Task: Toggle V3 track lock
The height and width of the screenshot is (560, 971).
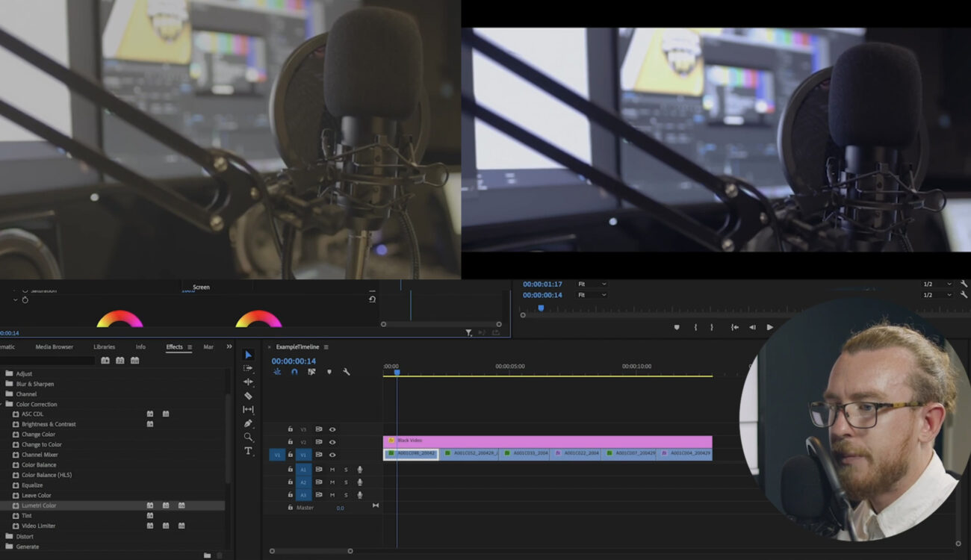Action: click(291, 429)
